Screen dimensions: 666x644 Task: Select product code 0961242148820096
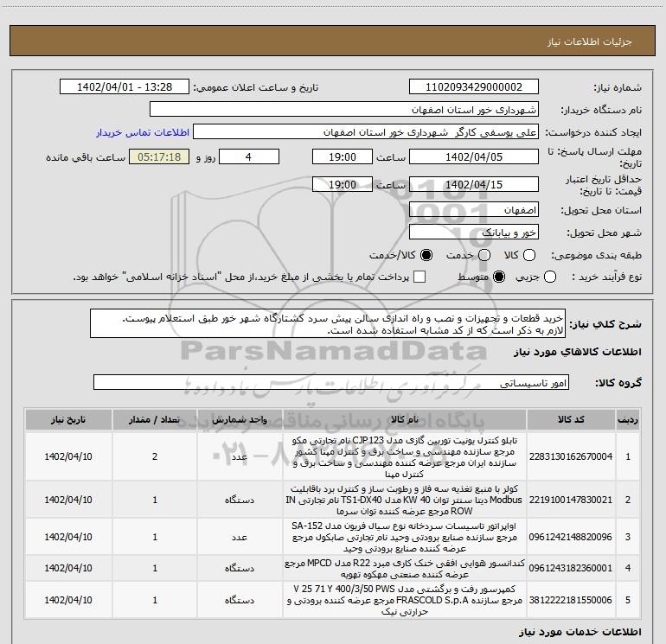click(571, 537)
